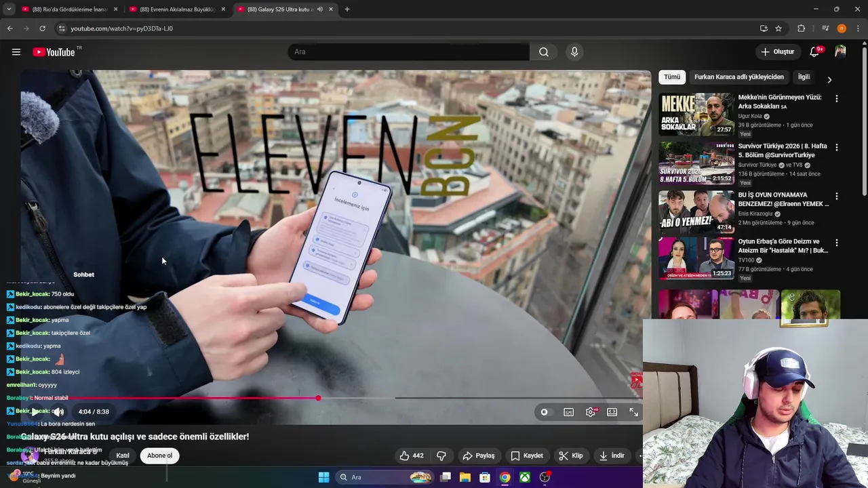Image resolution: width=868 pixels, height=488 pixels.
Task: Open options for the BU İŞ OYUN OYNAMAYA video
Action: 836,197
